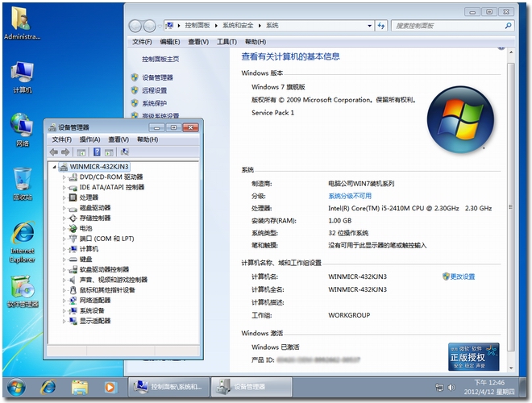The width and height of the screenshot is (532, 403).
Task: Launch Internet Explorer from taskbar
Action: click(48, 387)
